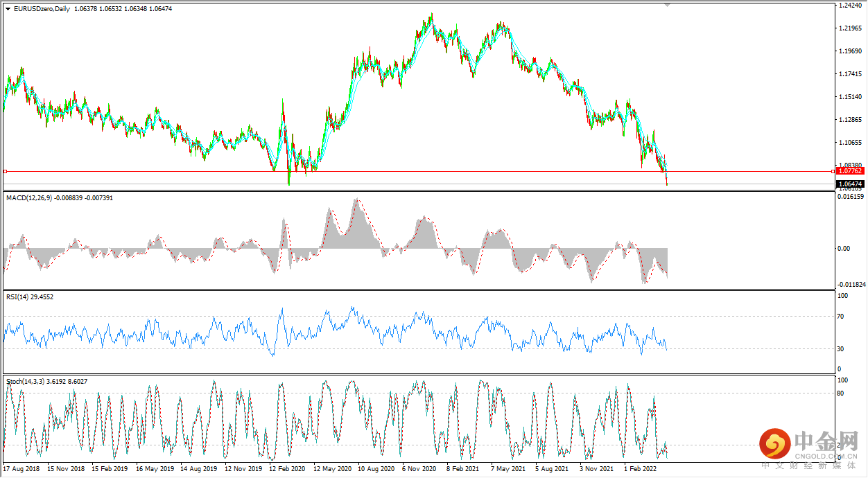Click the 12 Nov 2019 date label
The width and height of the screenshot is (868, 478).
click(243, 468)
